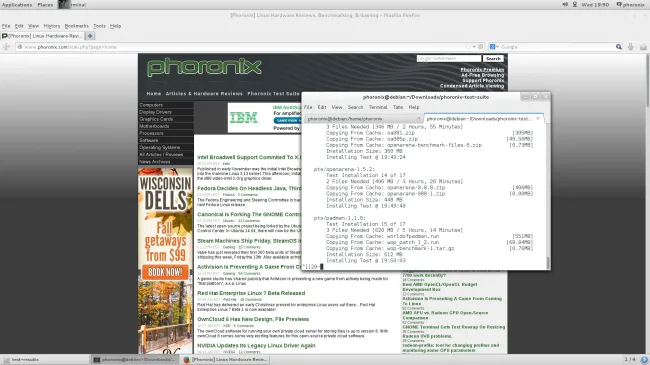This screenshot has height=365, width=650.
Task: Click the site identity icon in URL bar
Action: coord(19,47)
